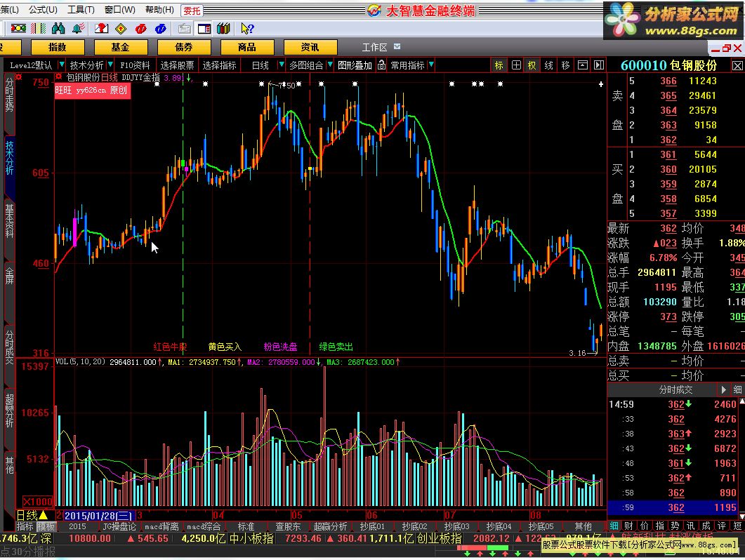Open the 工具(T) menu
The image size is (745, 560).
pos(81,10)
